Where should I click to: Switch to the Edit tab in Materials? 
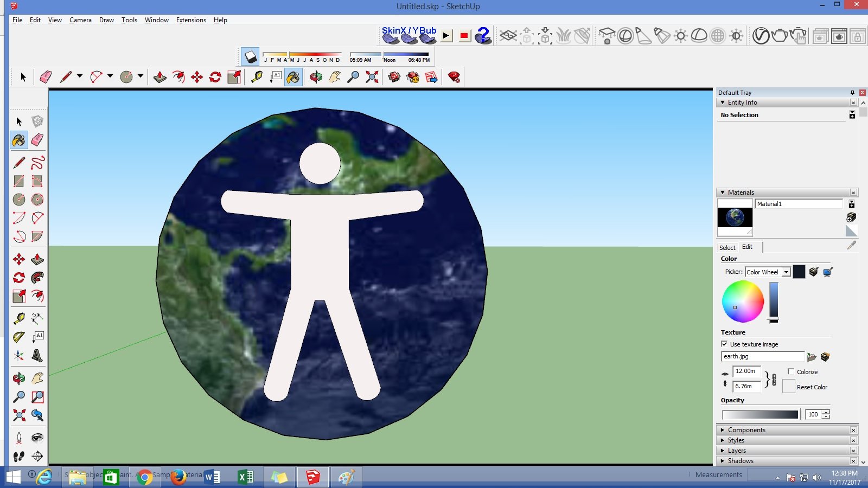click(x=747, y=247)
